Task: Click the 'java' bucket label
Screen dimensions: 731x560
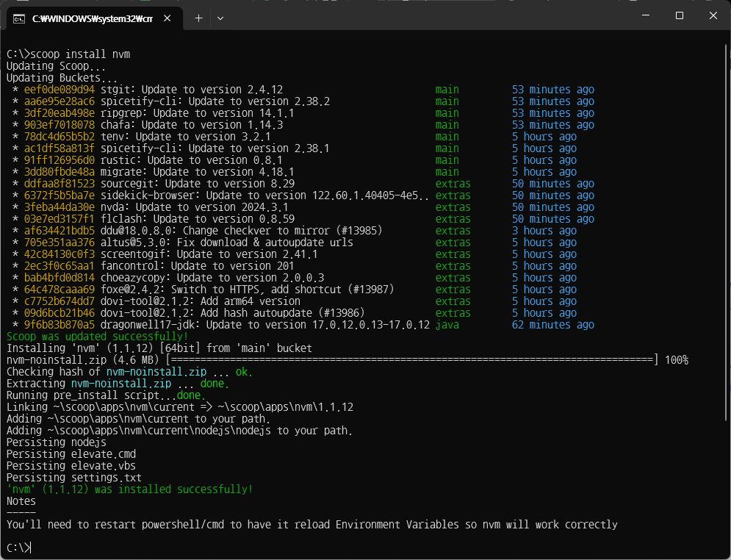Action: tap(447, 325)
